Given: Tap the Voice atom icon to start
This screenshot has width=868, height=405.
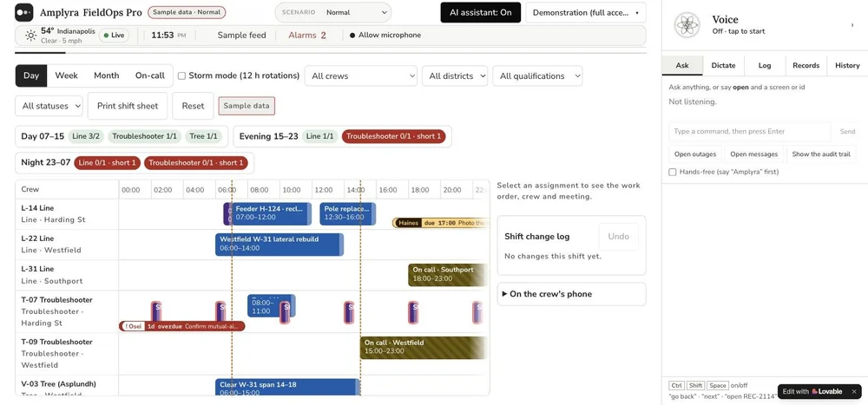Looking at the screenshot, I should tap(687, 25).
